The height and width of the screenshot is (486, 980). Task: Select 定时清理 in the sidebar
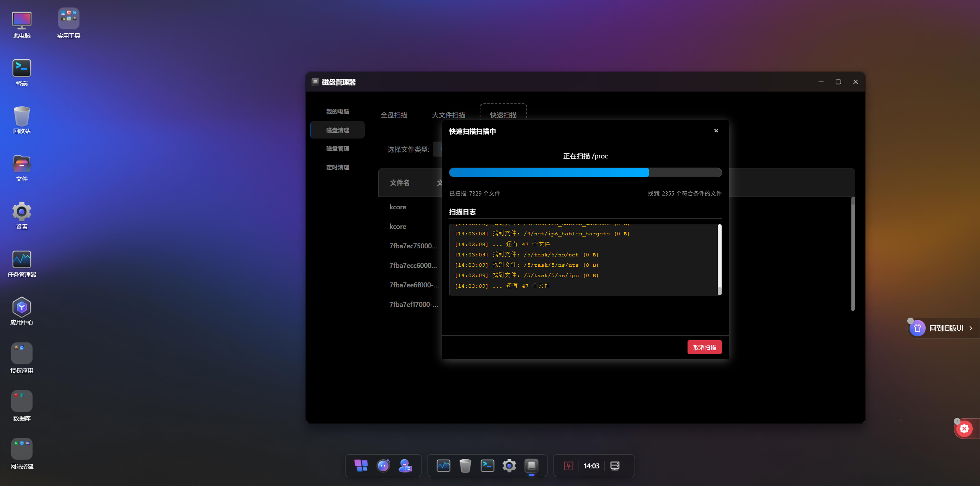tap(337, 167)
